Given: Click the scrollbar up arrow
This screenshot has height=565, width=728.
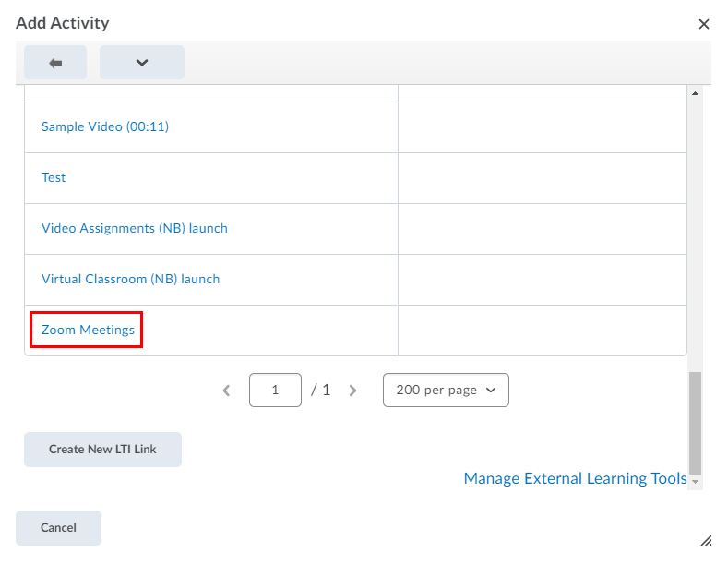Looking at the screenshot, I should [x=696, y=93].
